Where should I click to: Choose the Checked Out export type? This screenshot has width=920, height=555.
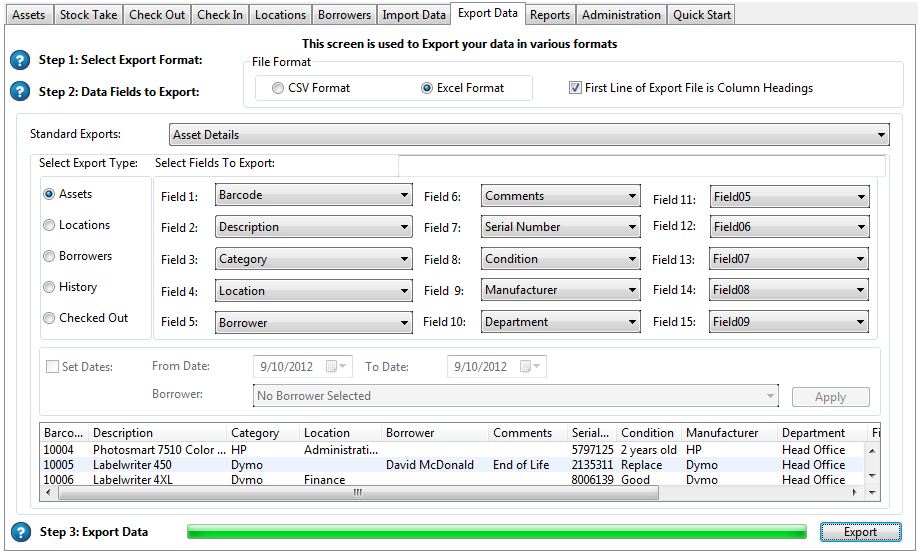click(49, 319)
